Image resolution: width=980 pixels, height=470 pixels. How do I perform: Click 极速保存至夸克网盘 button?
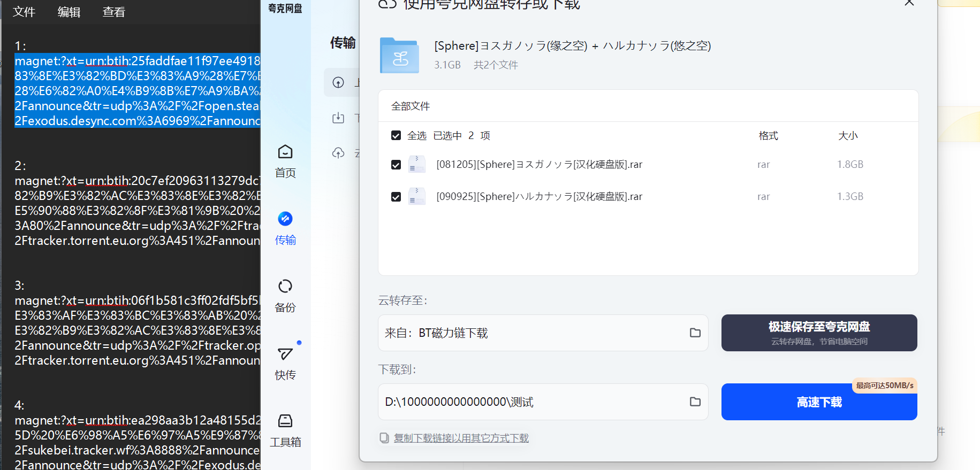[819, 333]
